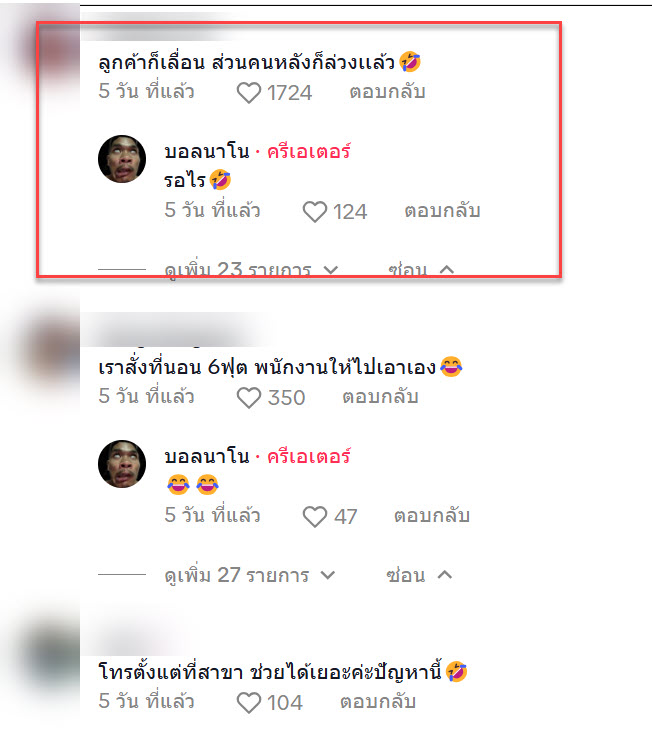This screenshot has width=652, height=741.
Task: Reply to the creator's รอไร comment
Action: pos(442,210)
